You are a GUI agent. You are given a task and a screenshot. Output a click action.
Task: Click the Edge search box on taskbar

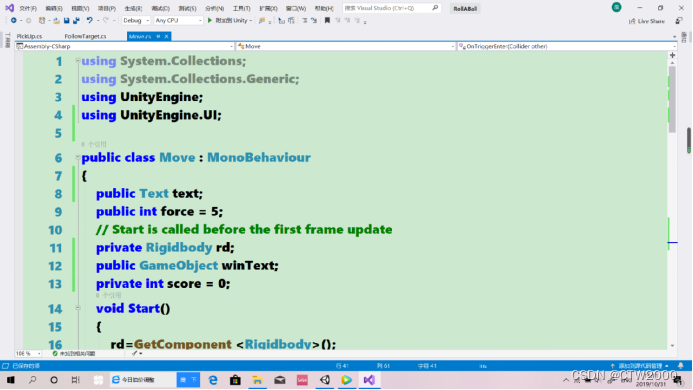[x=142, y=380]
